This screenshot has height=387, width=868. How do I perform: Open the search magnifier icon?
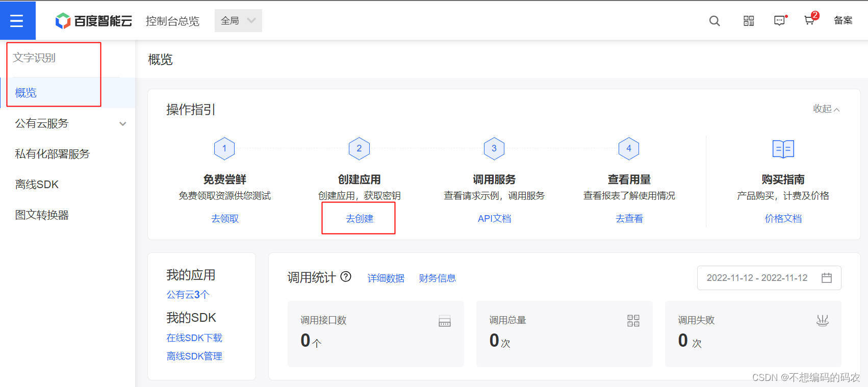coord(714,21)
